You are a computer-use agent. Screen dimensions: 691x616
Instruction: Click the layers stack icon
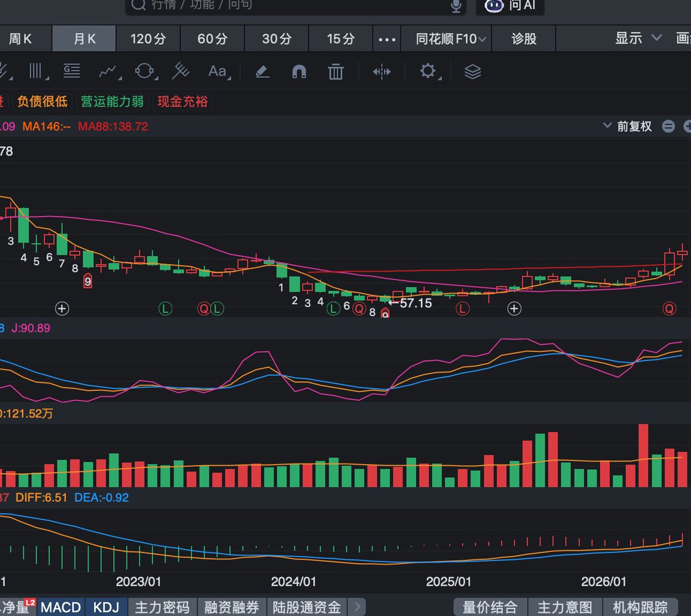tap(473, 71)
